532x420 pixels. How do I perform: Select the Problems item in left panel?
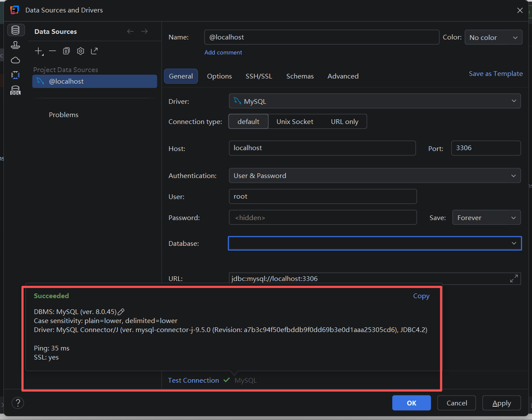(x=63, y=115)
